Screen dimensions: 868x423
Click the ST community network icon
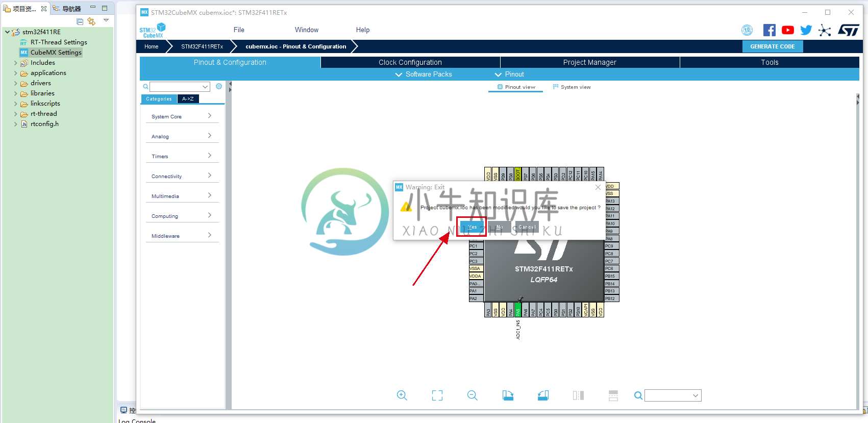825,30
